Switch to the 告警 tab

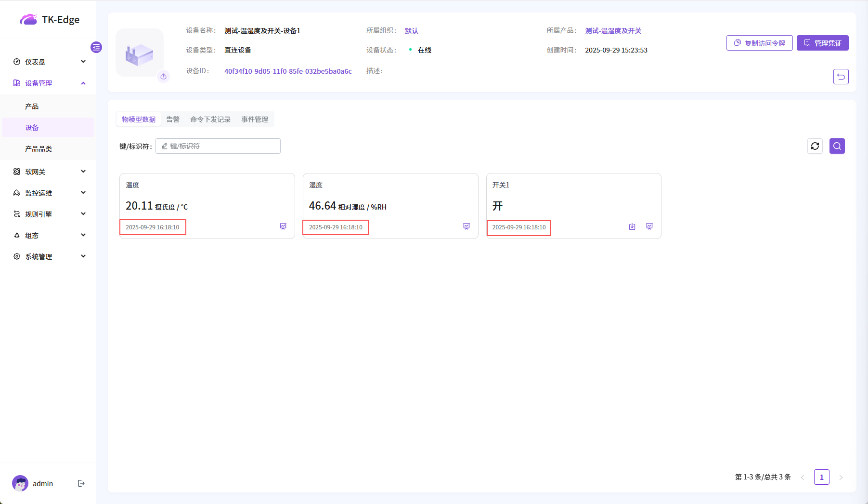[173, 119]
